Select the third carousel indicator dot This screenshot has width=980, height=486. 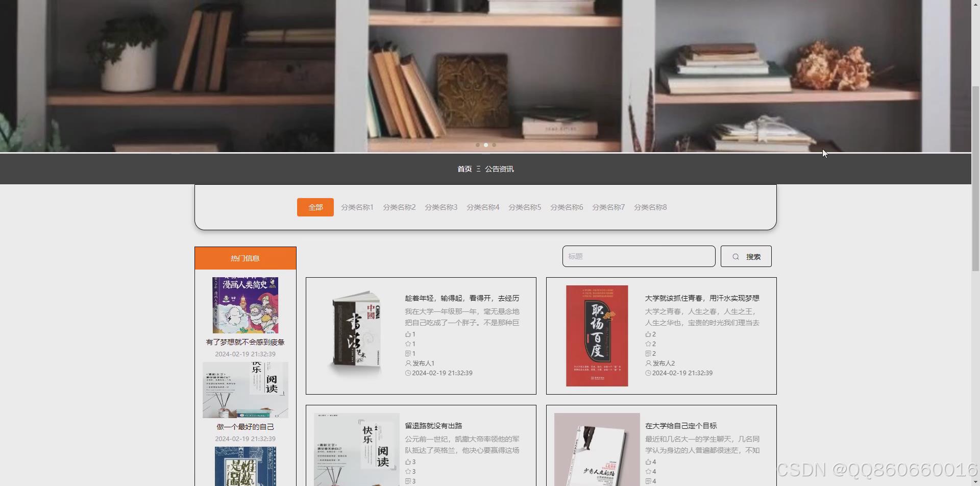(494, 145)
